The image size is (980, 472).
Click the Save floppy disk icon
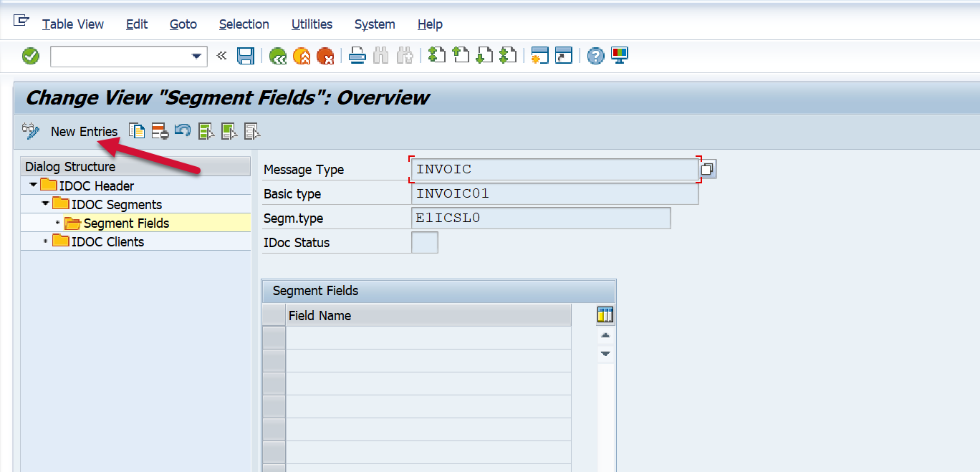(246, 56)
